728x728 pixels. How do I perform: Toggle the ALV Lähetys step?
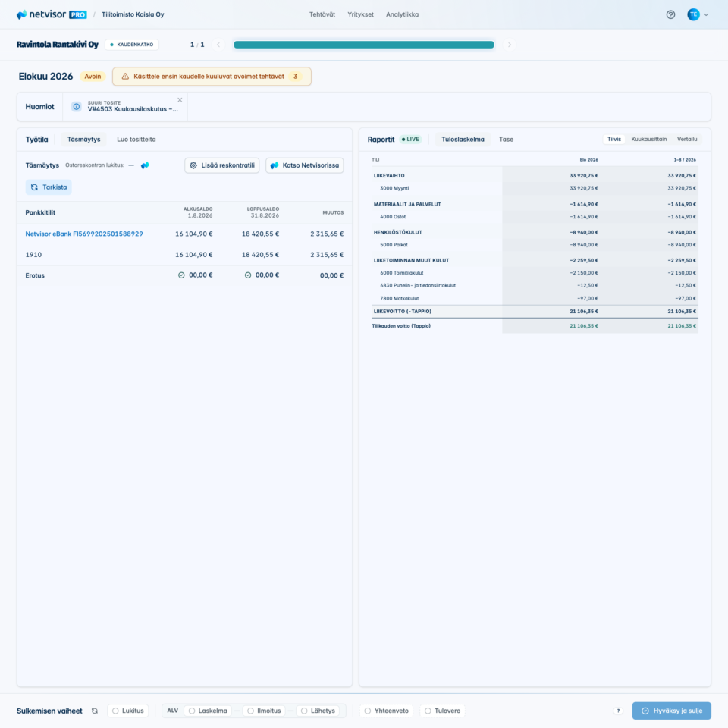[x=318, y=711]
